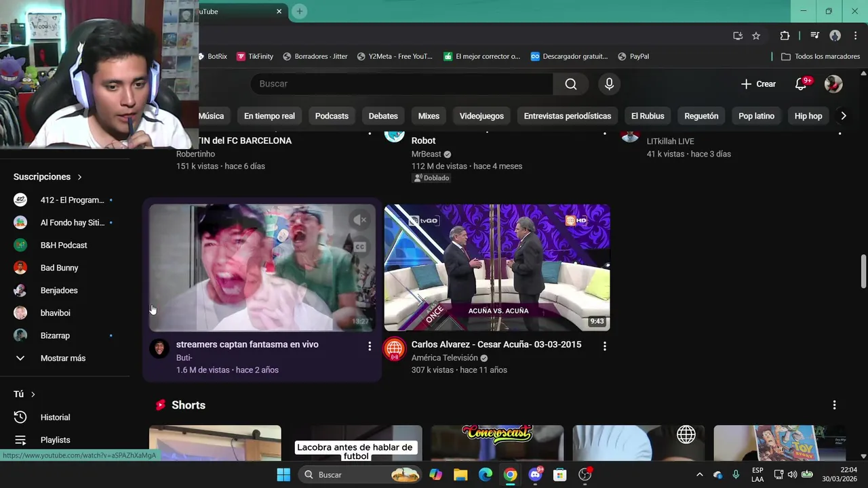This screenshot has width=868, height=488.
Task: Open Discord from the taskbar
Action: coord(535,474)
